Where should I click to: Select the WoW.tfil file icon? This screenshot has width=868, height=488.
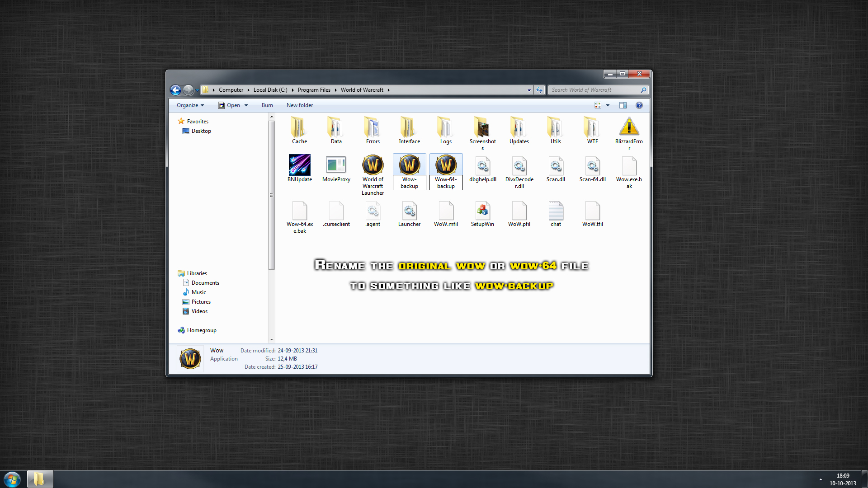(x=592, y=211)
